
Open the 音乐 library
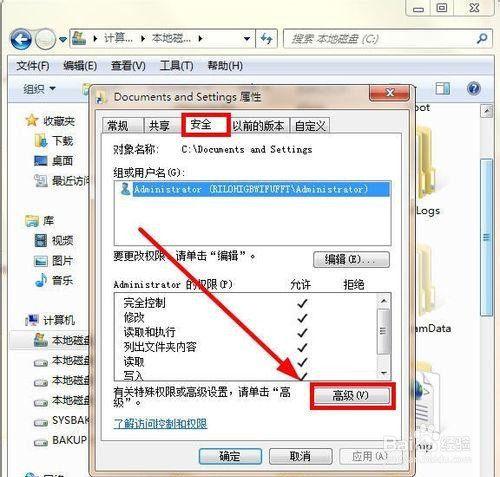pyautogui.click(x=54, y=280)
